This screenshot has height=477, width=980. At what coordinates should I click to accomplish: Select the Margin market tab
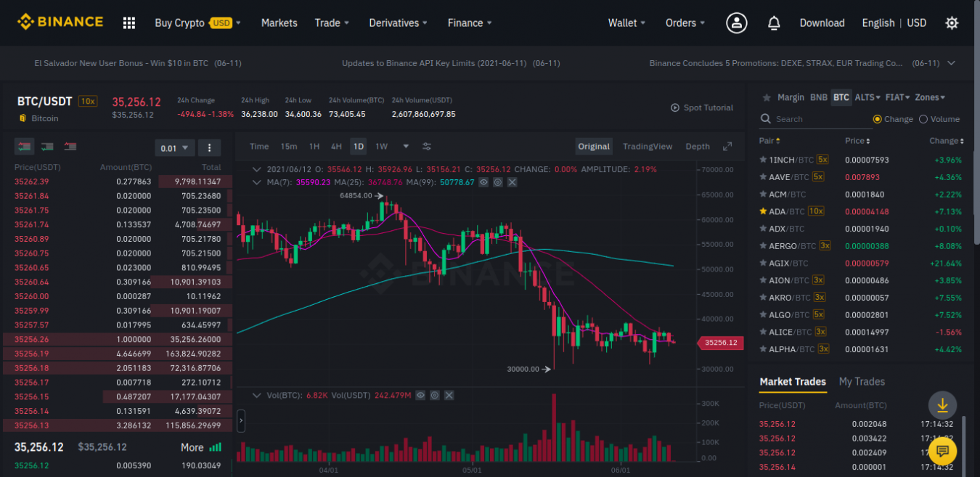click(791, 97)
